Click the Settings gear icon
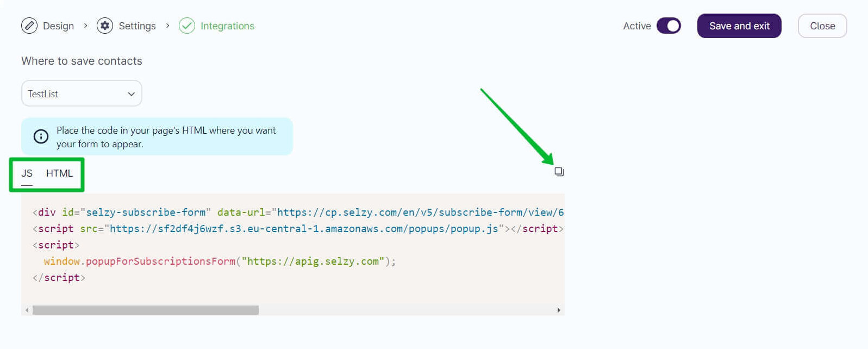 (x=105, y=26)
